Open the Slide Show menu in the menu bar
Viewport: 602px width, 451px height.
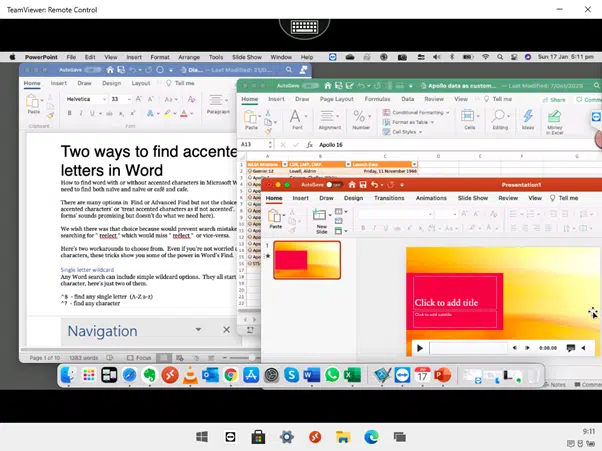click(x=246, y=57)
